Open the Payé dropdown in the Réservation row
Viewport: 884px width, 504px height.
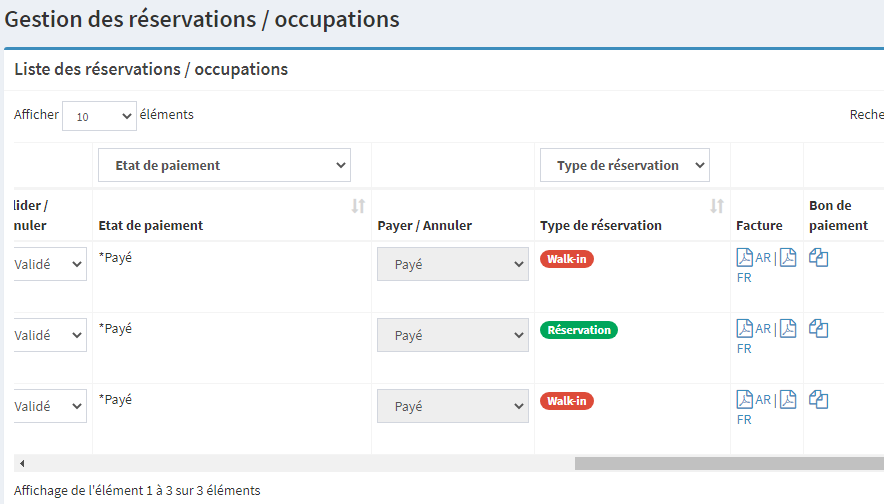452,336
